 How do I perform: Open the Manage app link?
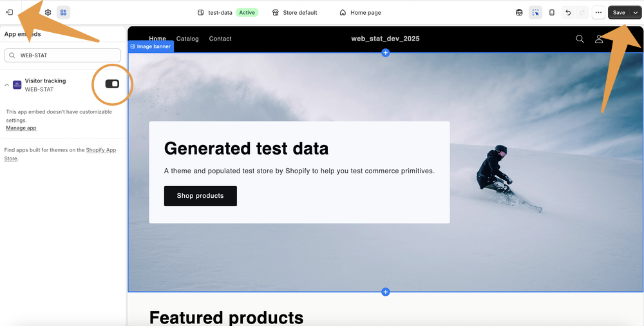click(21, 128)
